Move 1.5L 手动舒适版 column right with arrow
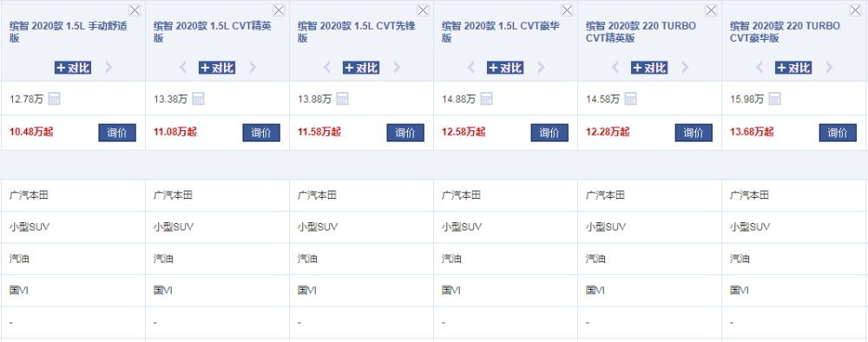868x342 pixels. [108, 68]
